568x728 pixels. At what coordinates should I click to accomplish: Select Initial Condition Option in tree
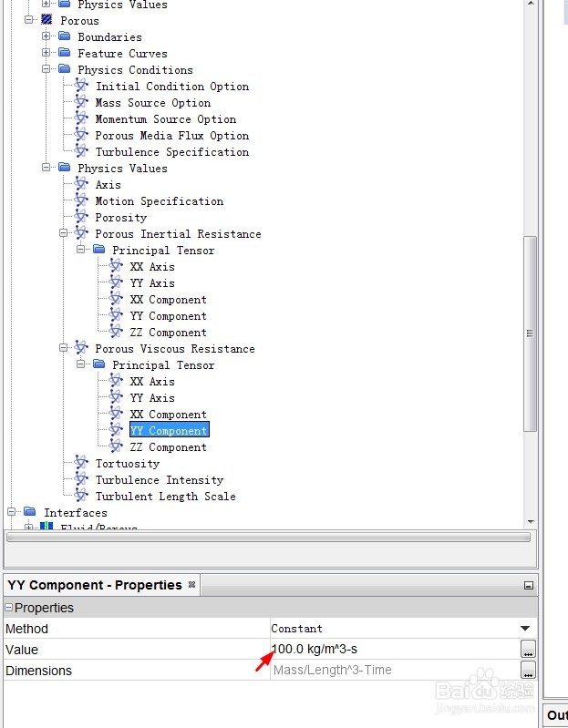pyautogui.click(x=171, y=87)
